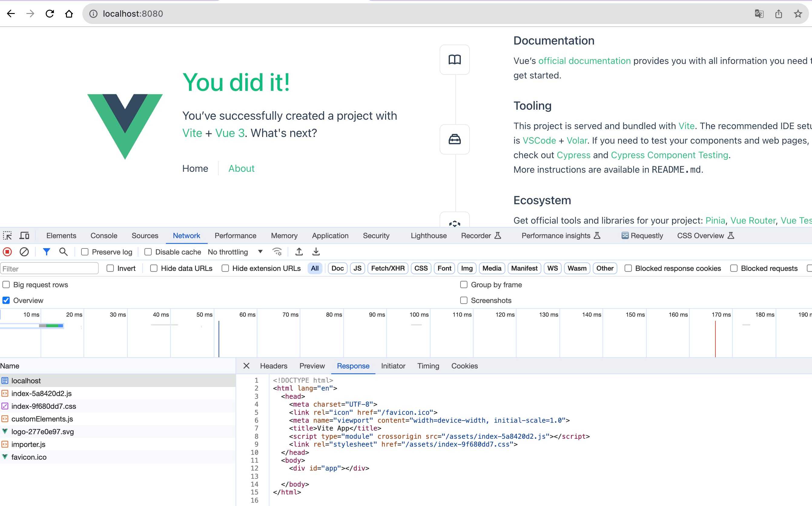The height and width of the screenshot is (506, 812).
Task: Select the index-5a8420d2.js request
Action: click(x=118, y=393)
